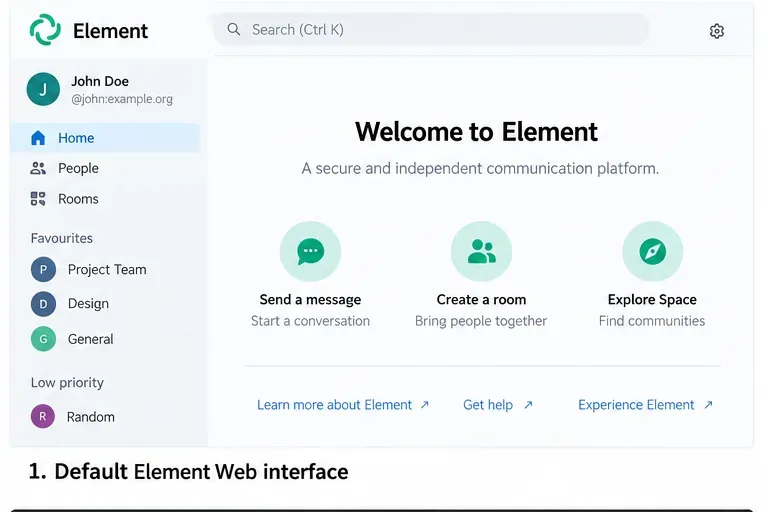This screenshot has height=512, width=768.
Task: Click the John Doe user name
Action: [100, 81]
